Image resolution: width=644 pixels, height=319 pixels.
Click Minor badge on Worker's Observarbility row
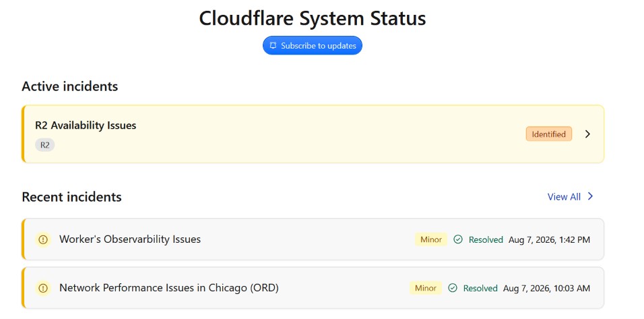coord(431,239)
